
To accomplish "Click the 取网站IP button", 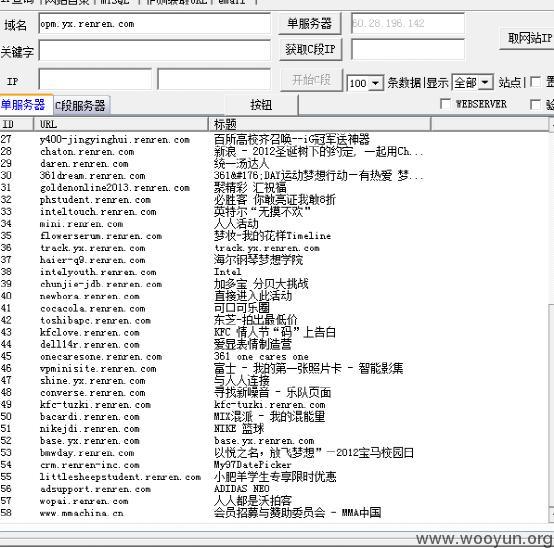I will pos(527,38).
